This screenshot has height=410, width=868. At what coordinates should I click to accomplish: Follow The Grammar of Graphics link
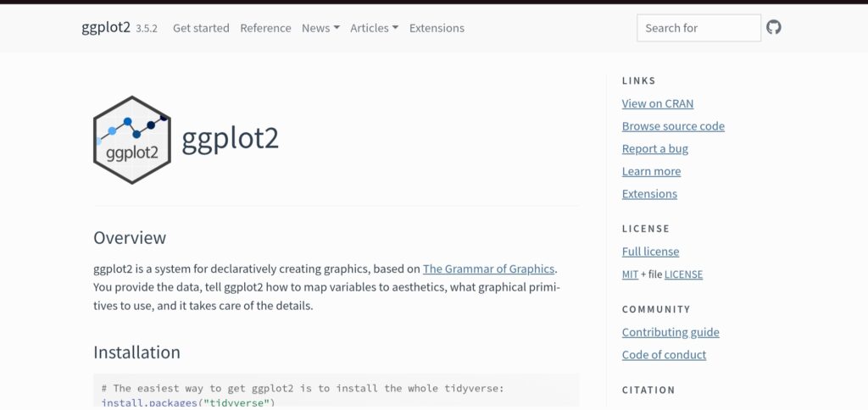point(489,269)
